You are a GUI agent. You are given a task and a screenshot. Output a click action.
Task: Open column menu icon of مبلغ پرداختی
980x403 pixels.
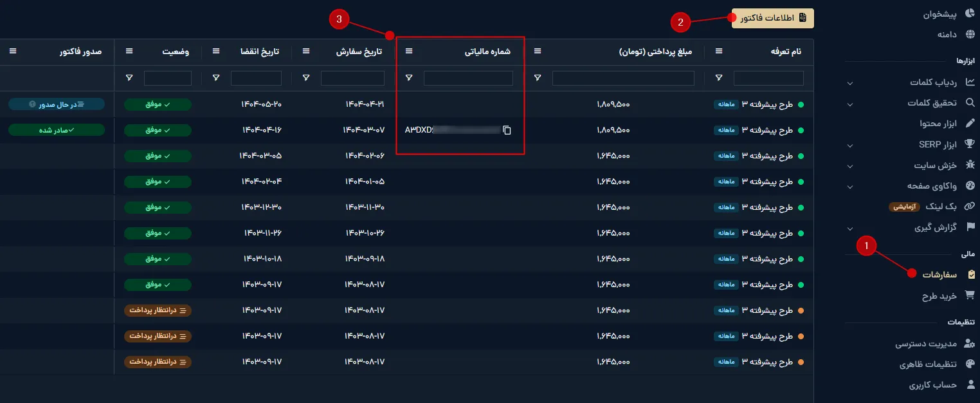tap(538, 52)
